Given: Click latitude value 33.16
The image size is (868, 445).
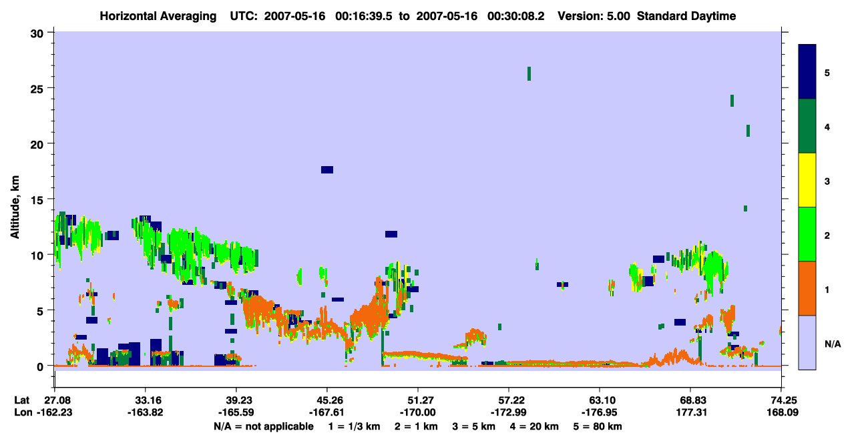Looking at the screenshot, I should click(x=146, y=400).
